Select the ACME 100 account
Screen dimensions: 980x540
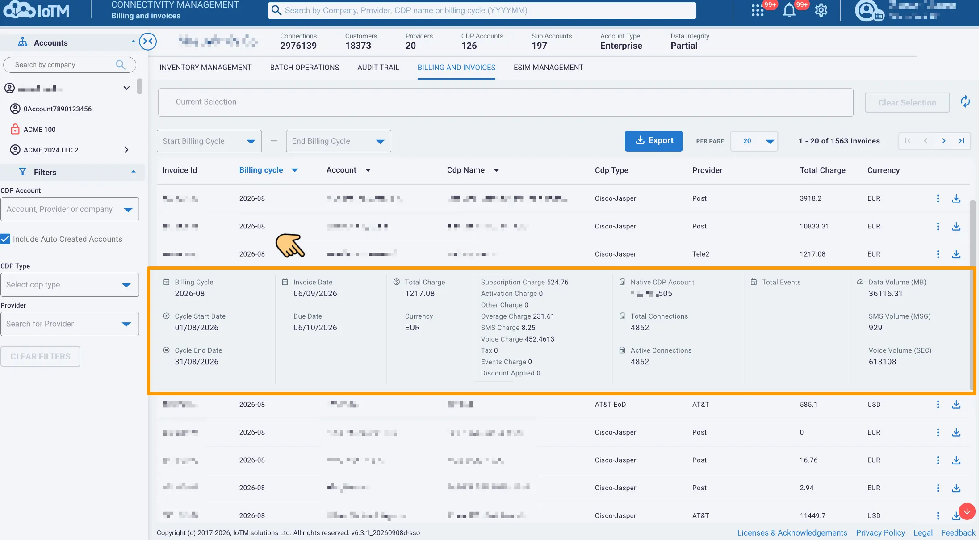click(40, 130)
